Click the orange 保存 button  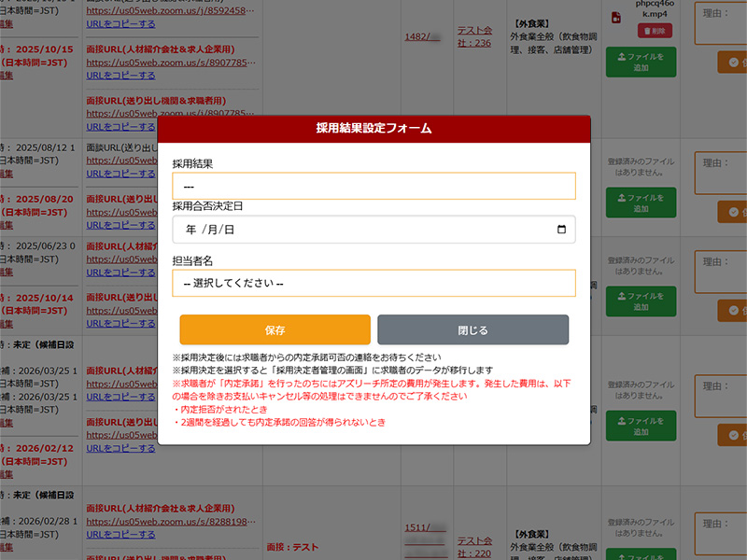coord(275,329)
